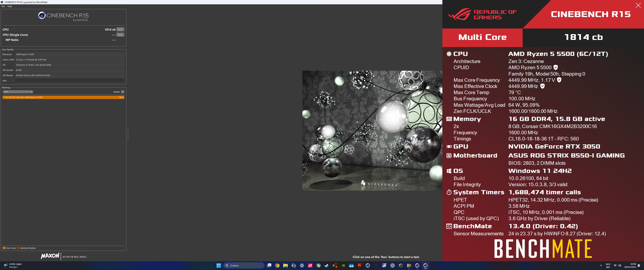Switch to BenchMate BM taskbar icon
This screenshot has height=270, width=644.
coord(409,265)
